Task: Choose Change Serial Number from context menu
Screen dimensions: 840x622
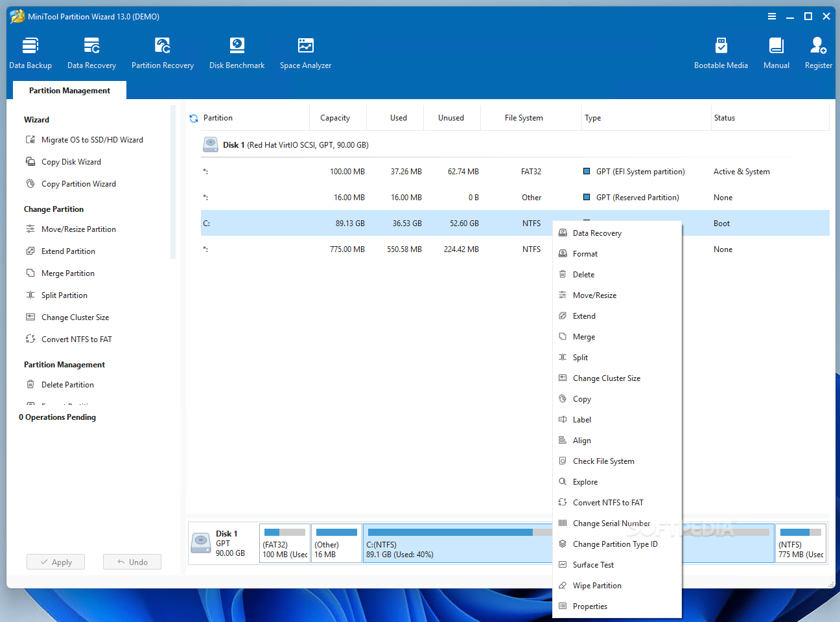Action: pyautogui.click(x=617, y=524)
